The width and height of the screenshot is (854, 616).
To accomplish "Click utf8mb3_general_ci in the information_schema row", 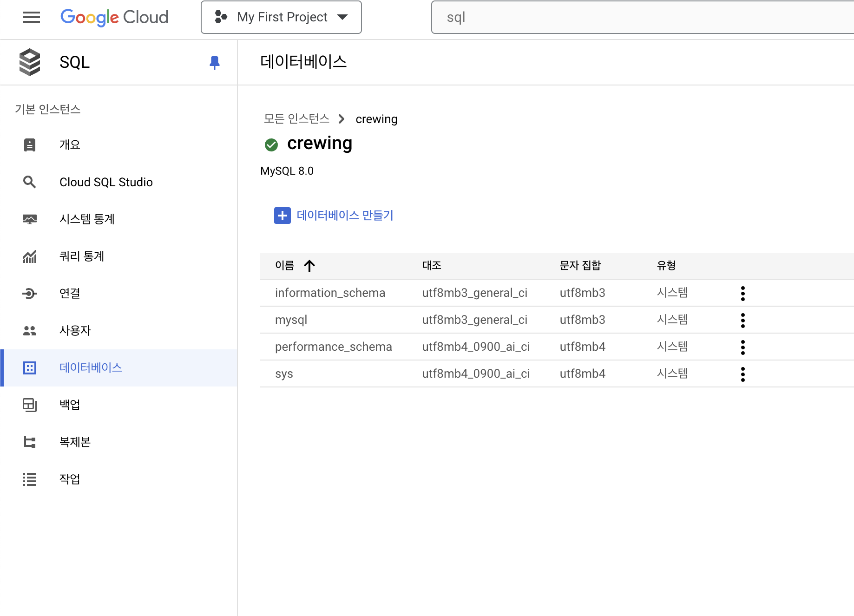I will tap(475, 293).
